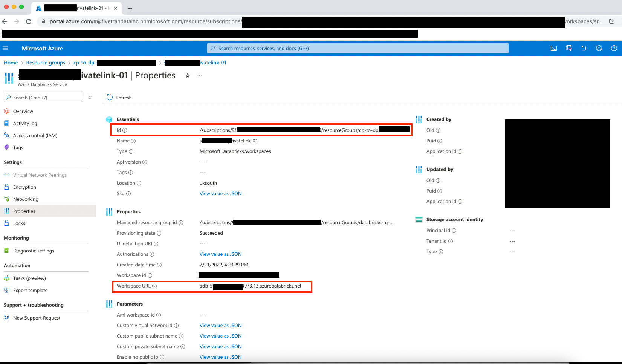The height and width of the screenshot is (364, 622).
Task: Select Properties in the sidebar
Action: 48,211
